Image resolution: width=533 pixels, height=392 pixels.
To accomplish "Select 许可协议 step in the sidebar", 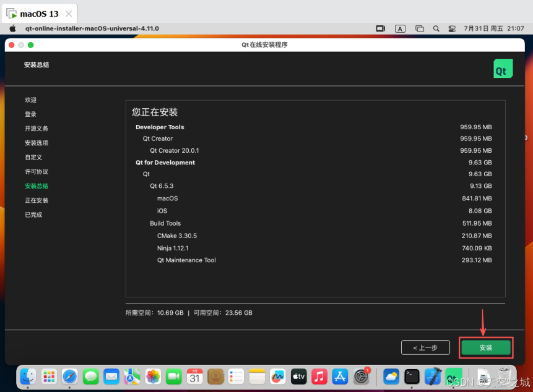I will 37,171.
